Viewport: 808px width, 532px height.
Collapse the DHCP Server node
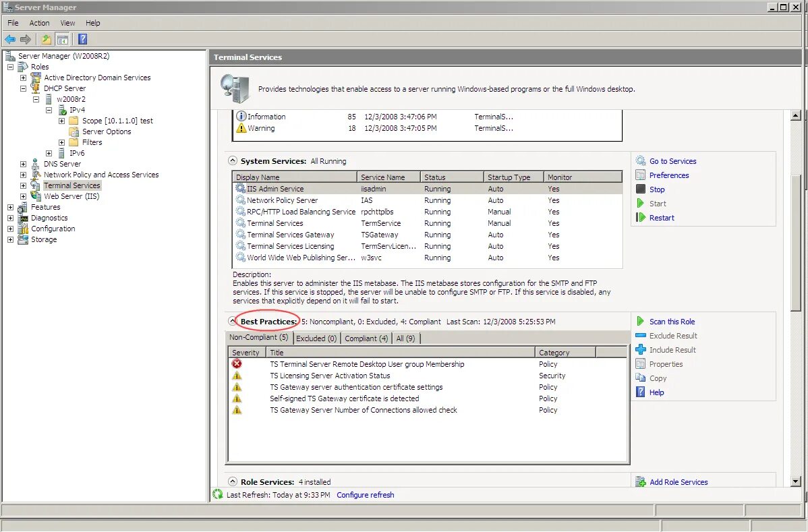tap(23, 88)
